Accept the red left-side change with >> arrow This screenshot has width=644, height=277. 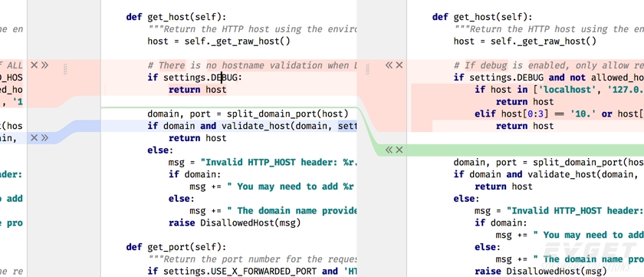pyautogui.click(x=44, y=65)
